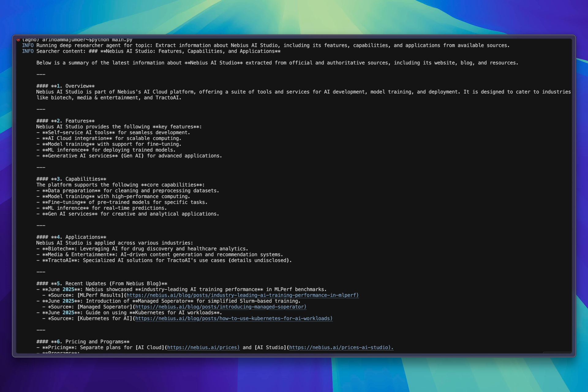Image resolution: width=588 pixels, height=392 pixels.
Task: Click the 'Nebius showcased industry-leading AI training' line
Action: click(182, 290)
